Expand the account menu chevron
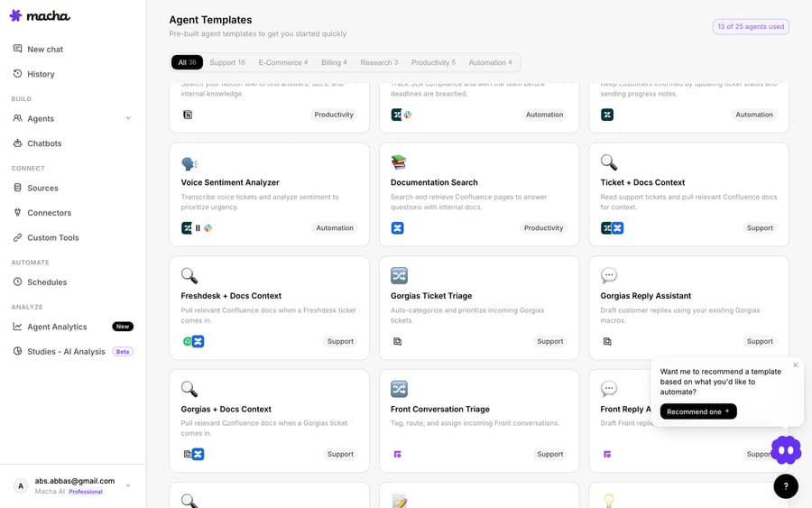This screenshot has width=812, height=508. coord(128,485)
